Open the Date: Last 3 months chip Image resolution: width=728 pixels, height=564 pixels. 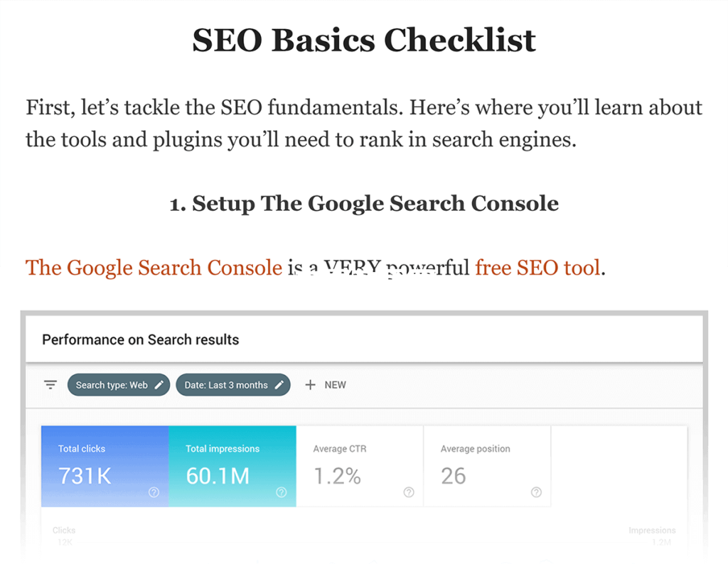[233, 385]
